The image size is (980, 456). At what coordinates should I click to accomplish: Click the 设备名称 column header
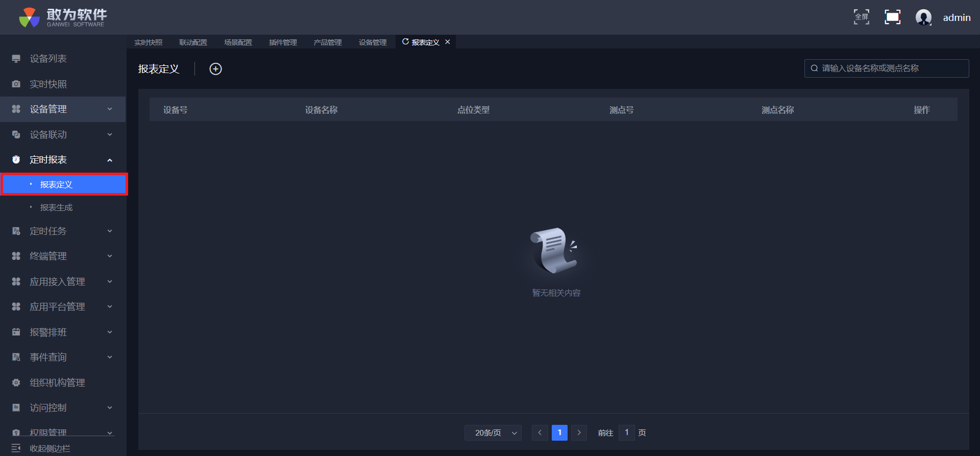[x=321, y=110]
